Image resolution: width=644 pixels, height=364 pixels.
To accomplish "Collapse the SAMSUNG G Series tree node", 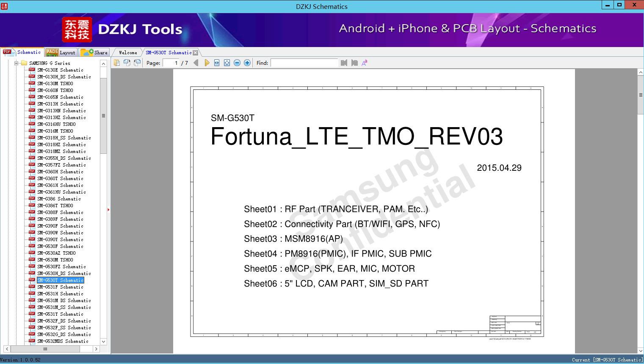I will (x=16, y=63).
